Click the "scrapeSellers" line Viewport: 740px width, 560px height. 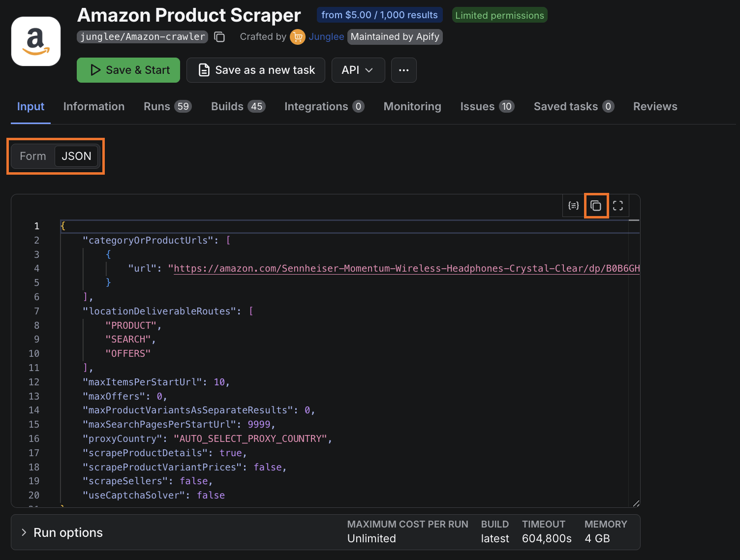[x=148, y=481]
